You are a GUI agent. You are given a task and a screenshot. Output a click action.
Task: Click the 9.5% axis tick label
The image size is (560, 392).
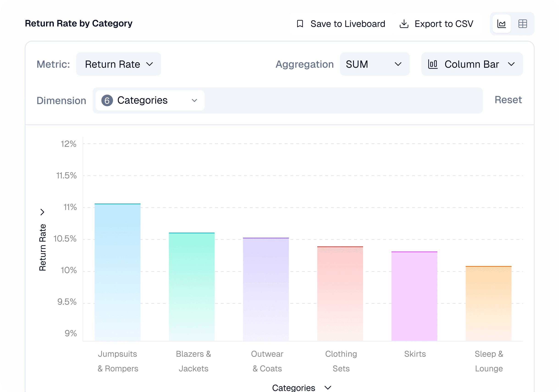[67, 302]
